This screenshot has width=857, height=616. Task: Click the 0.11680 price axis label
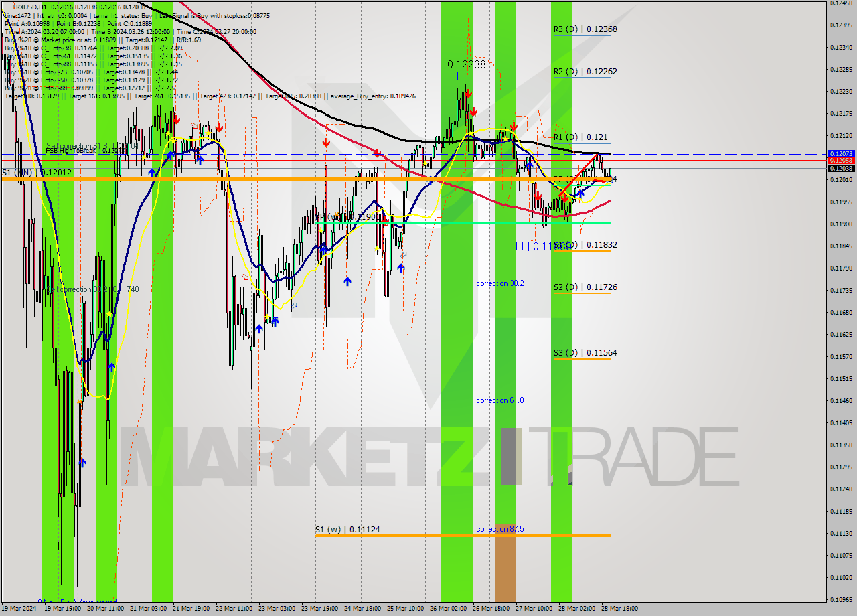click(x=841, y=312)
